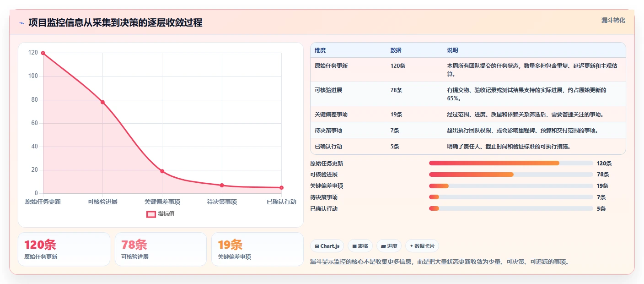Click the 待决策事项 progress bar

coord(511,197)
